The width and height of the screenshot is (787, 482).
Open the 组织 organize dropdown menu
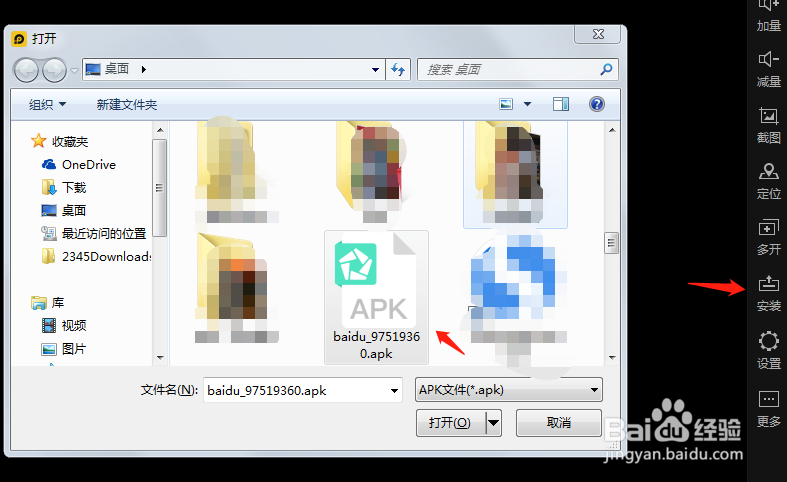point(47,104)
